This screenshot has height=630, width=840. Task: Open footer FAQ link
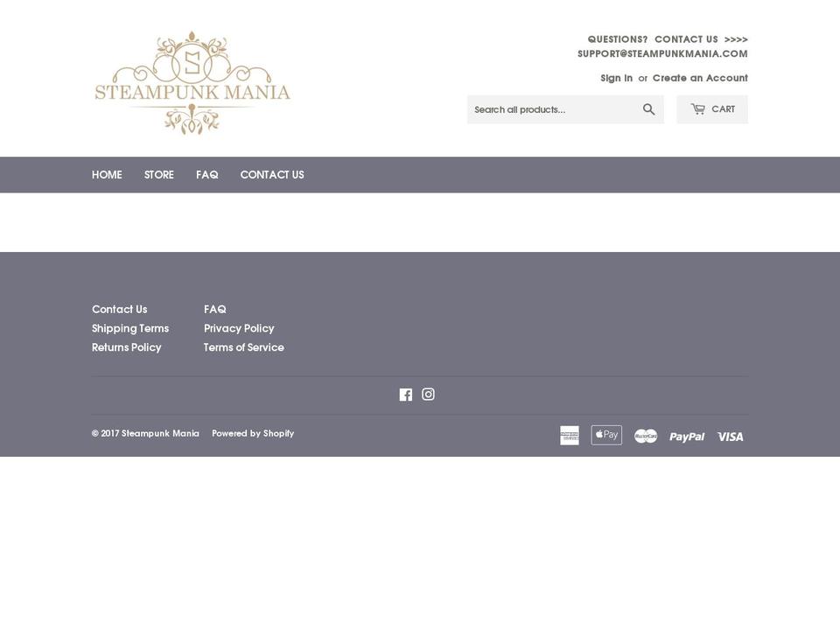[215, 309]
